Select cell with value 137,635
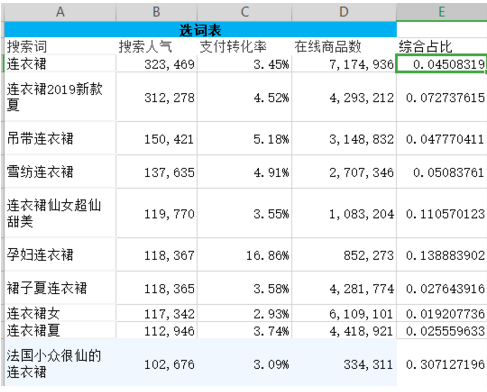Viewport: 487px width, 392px height. (x=156, y=172)
